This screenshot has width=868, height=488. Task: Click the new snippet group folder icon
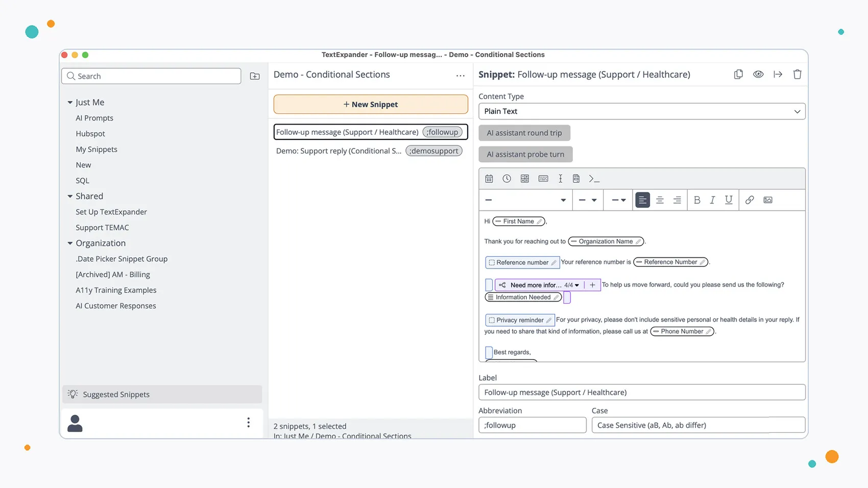coord(255,76)
